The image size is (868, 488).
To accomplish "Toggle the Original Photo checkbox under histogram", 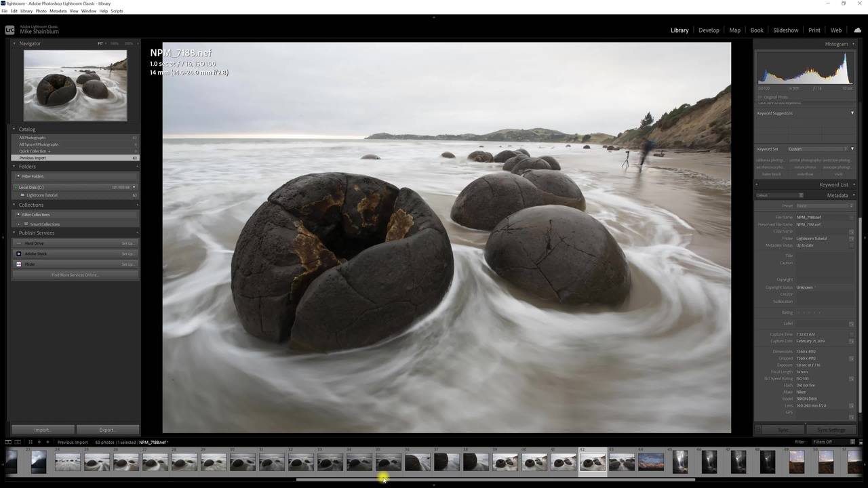I will (760, 97).
